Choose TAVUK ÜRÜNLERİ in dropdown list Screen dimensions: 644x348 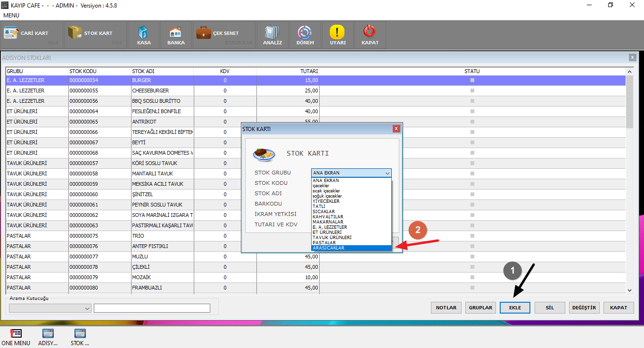coord(351,238)
